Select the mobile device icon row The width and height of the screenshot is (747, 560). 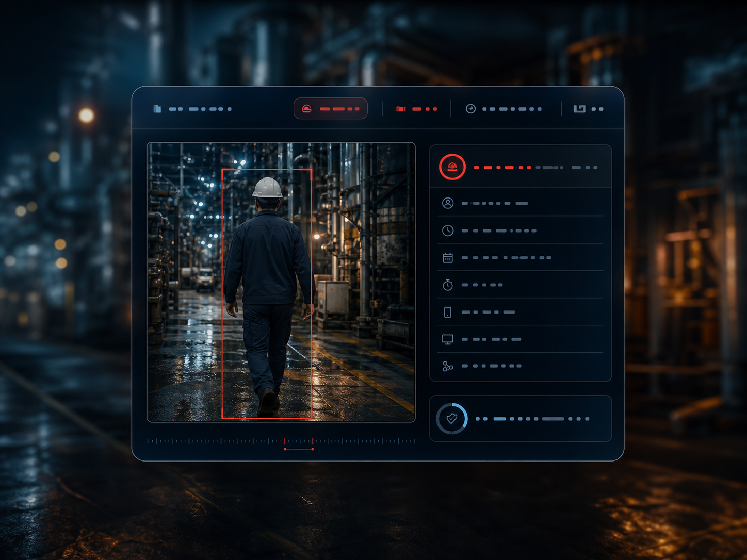click(521, 312)
